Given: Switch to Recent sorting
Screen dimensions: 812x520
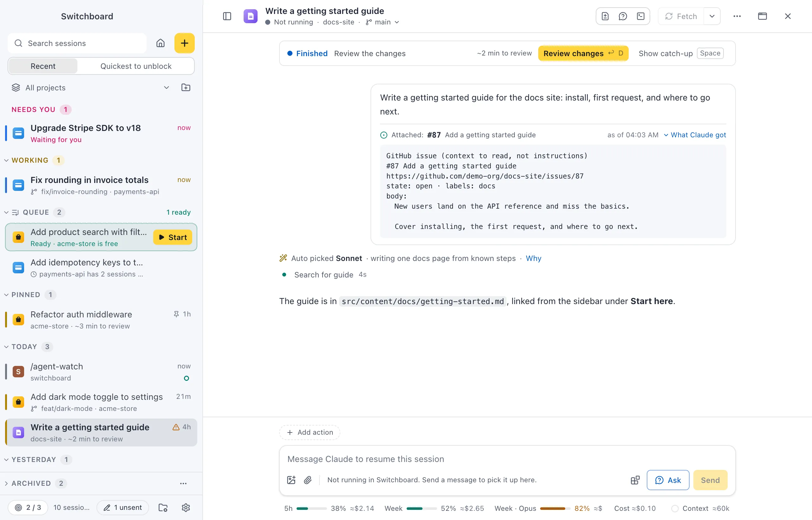Looking at the screenshot, I should coord(43,66).
